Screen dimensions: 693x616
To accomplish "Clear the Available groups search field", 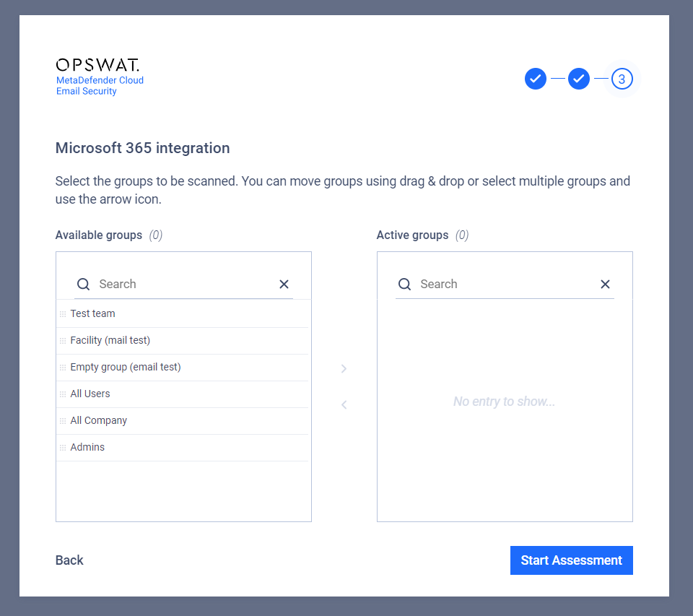I will tap(284, 284).
